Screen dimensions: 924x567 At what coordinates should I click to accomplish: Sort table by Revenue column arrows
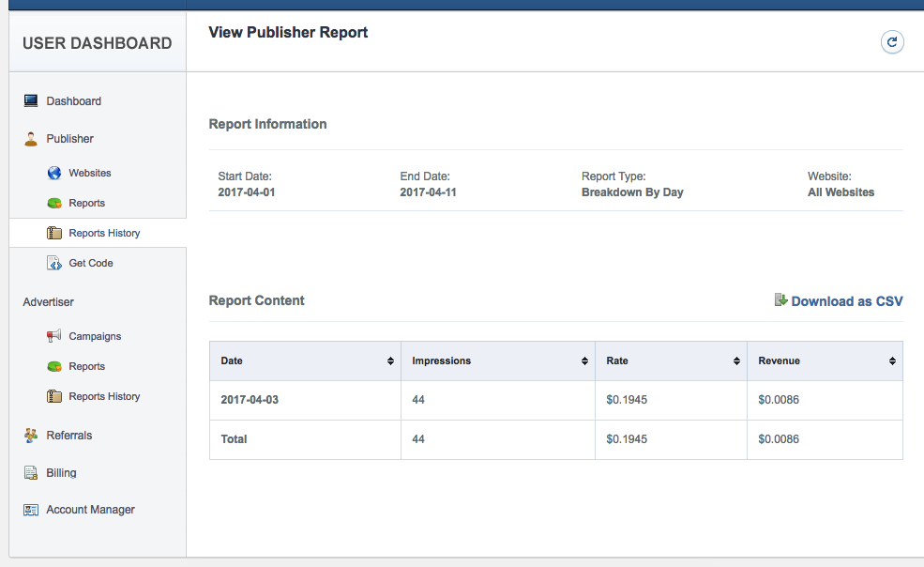pyautogui.click(x=892, y=361)
